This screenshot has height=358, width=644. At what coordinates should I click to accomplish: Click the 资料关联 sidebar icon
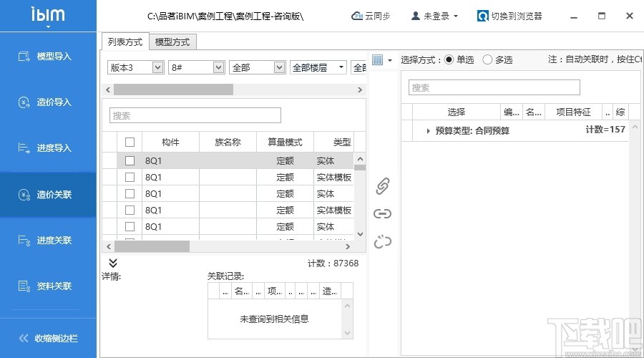[24, 286]
